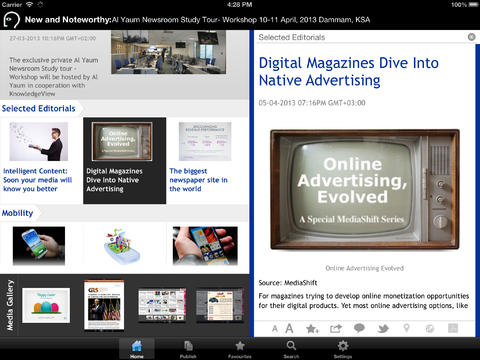Decrease article font size with small A
This screenshot has width=480, height=360.
click(275, 329)
